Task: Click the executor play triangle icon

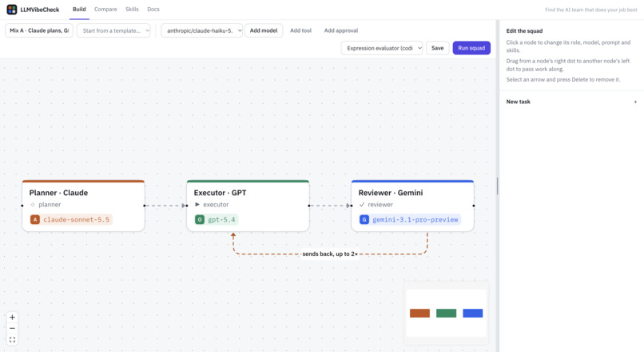Action: coord(197,204)
